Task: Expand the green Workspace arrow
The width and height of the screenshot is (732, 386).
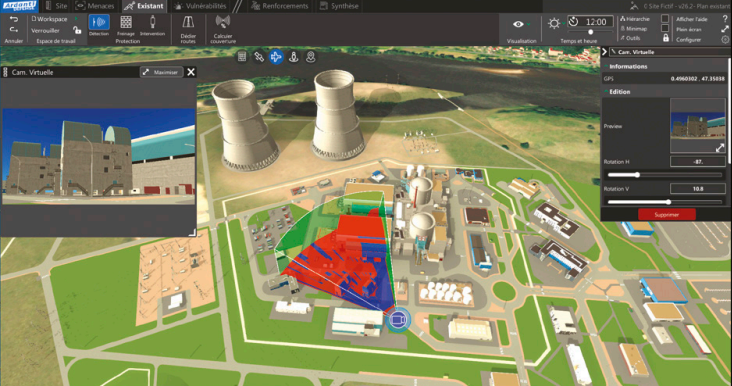Action: 77,19
